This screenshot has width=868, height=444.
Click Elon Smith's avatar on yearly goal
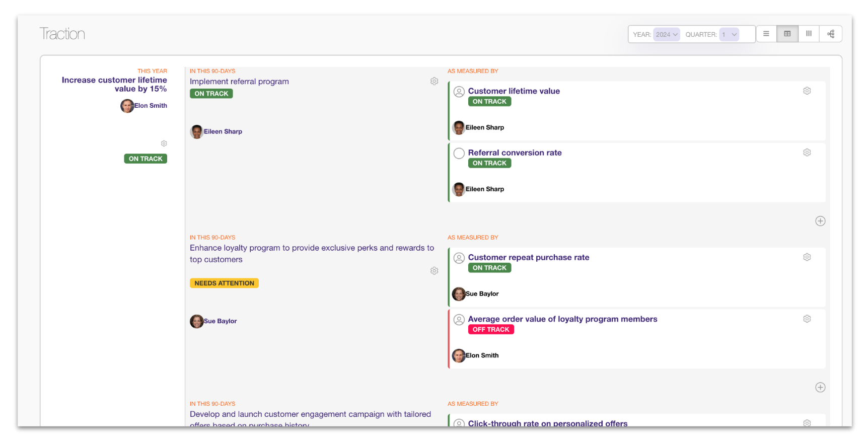coord(127,106)
